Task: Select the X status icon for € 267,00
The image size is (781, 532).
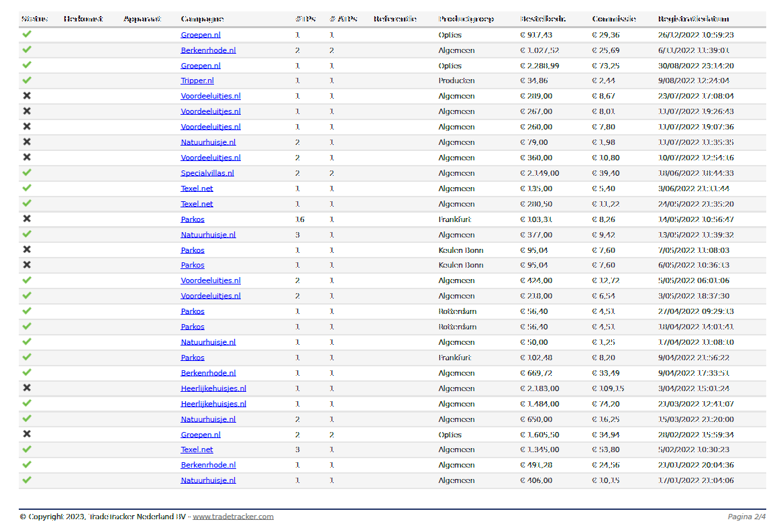Action: coord(27,111)
